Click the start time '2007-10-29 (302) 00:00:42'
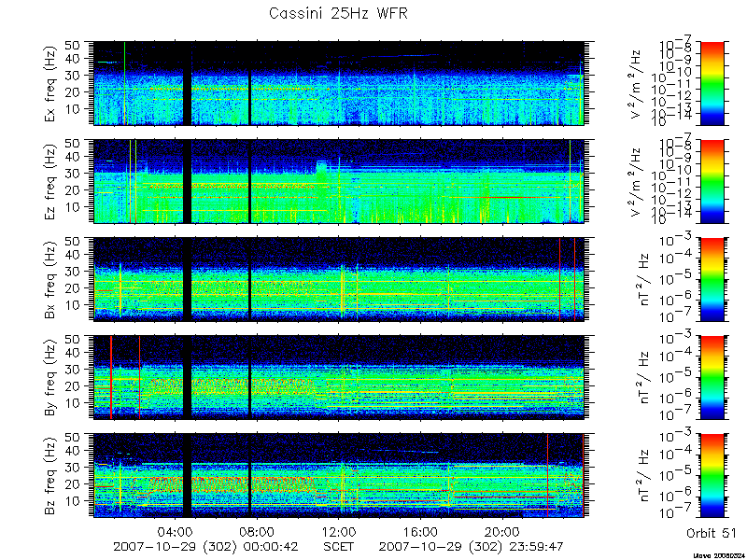The width and height of the screenshot is (747, 560). (x=205, y=546)
